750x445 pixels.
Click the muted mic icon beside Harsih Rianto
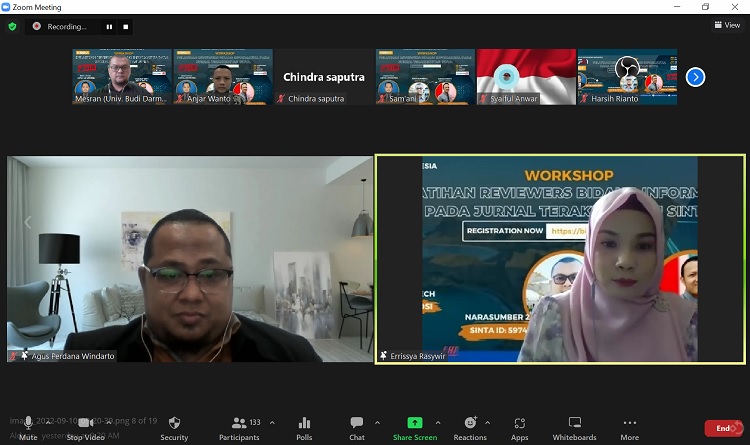[585, 99]
